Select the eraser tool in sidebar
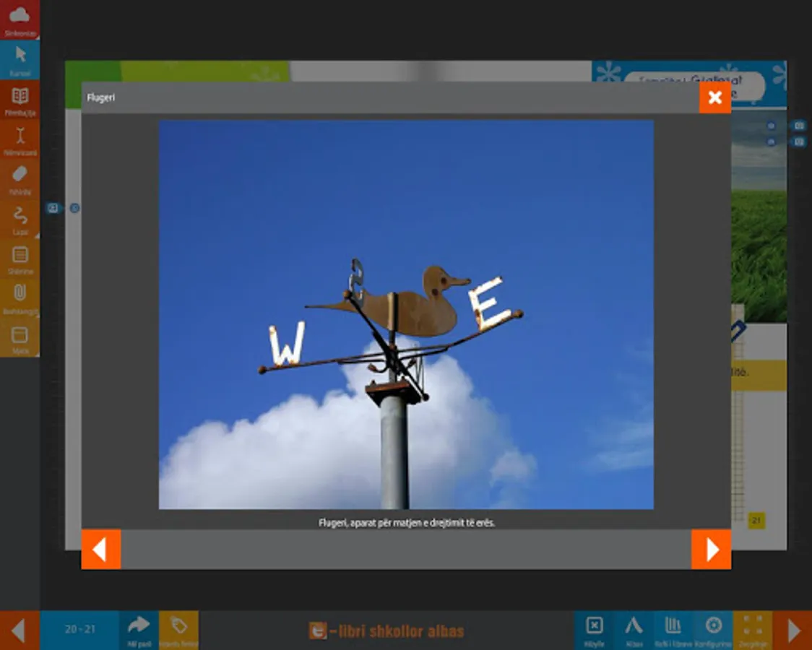Viewport: 812px width, 650px height. coord(20,178)
